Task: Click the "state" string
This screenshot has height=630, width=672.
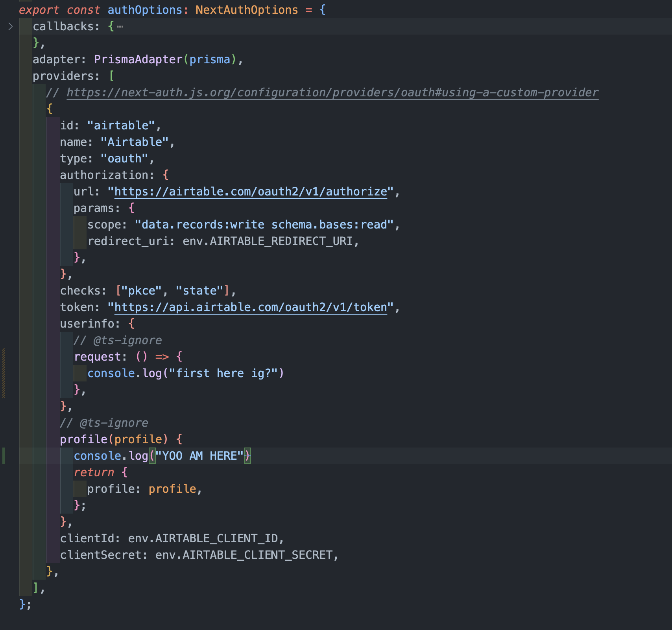Action: pyautogui.click(x=199, y=291)
